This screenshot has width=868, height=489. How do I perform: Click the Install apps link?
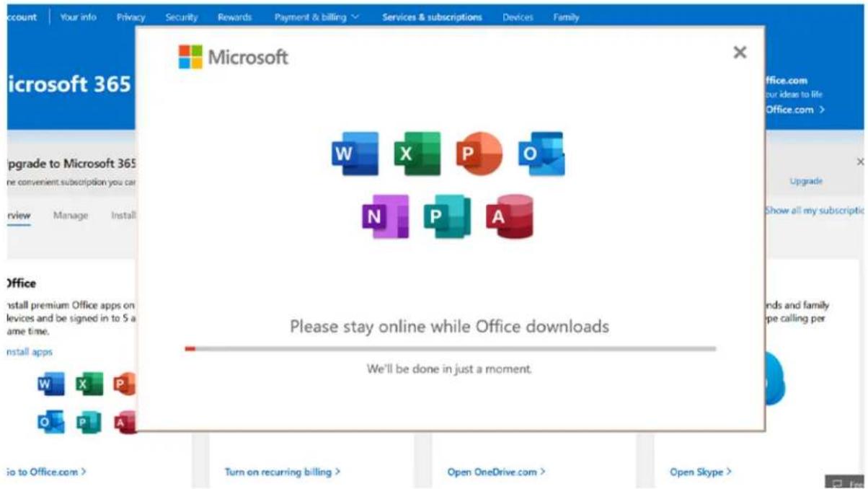click(29, 352)
